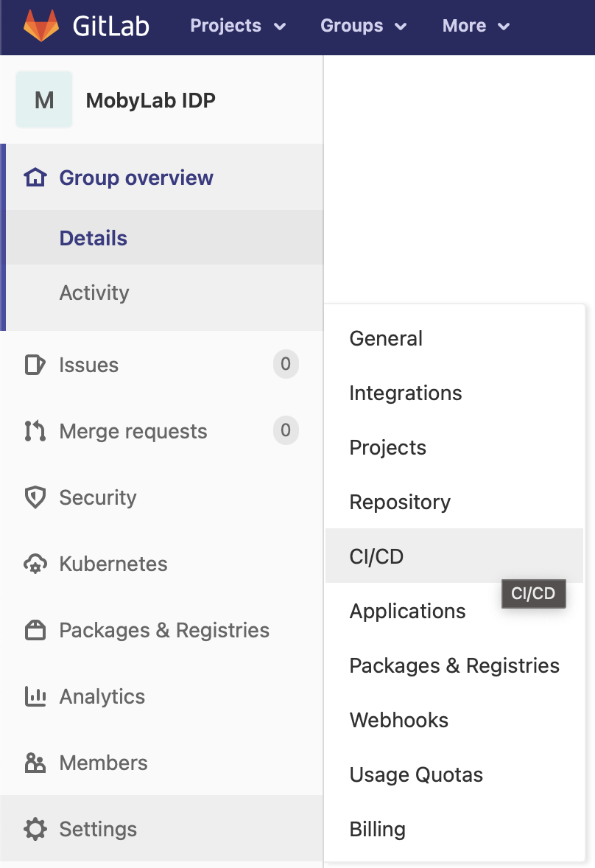Click the MobyLab IDP group avatar
595x868 pixels.
click(x=44, y=99)
